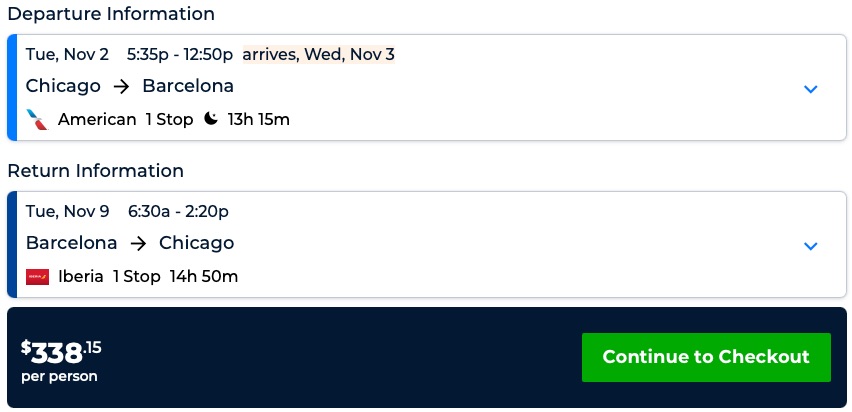Click the Iberia airline logo icon
The width and height of the screenshot is (852, 412).
coord(38,276)
